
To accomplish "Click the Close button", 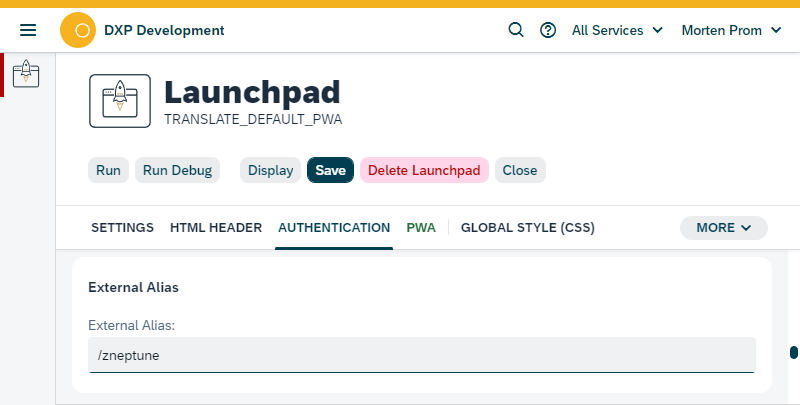I will pos(520,170).
